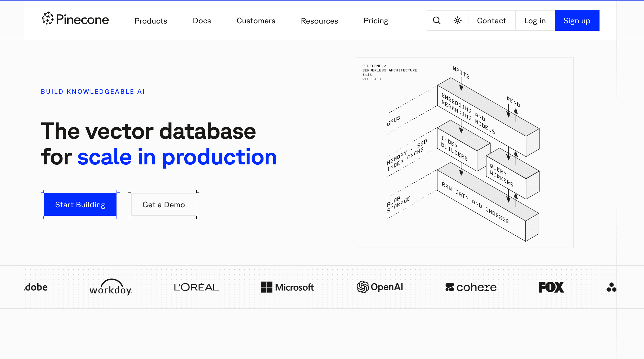Click the L'Oréal logo
Viewport: 644px width, 359px height.
pyautogui.click(x=196, y=287)
